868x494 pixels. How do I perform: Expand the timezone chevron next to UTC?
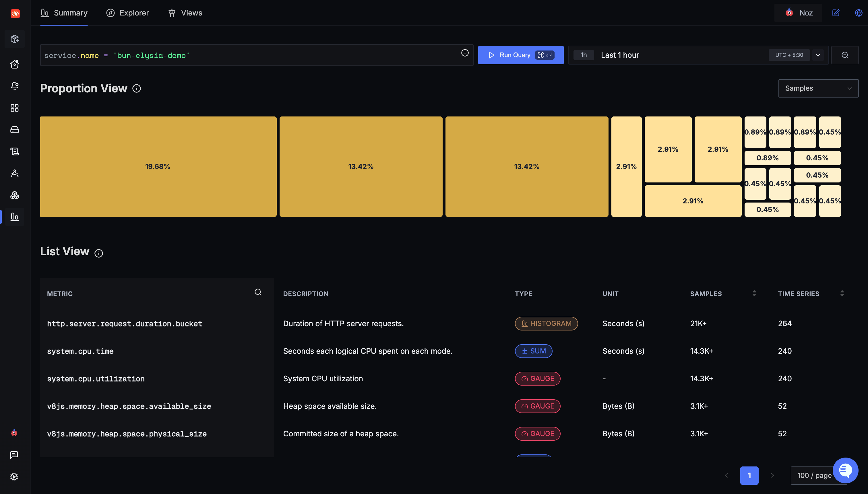[818, 55]
